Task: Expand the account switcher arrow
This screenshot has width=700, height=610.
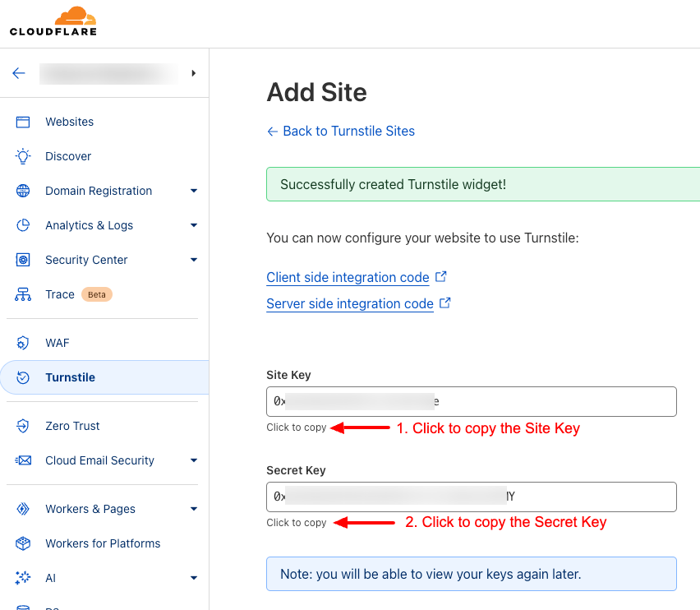Action: [193, 73]
